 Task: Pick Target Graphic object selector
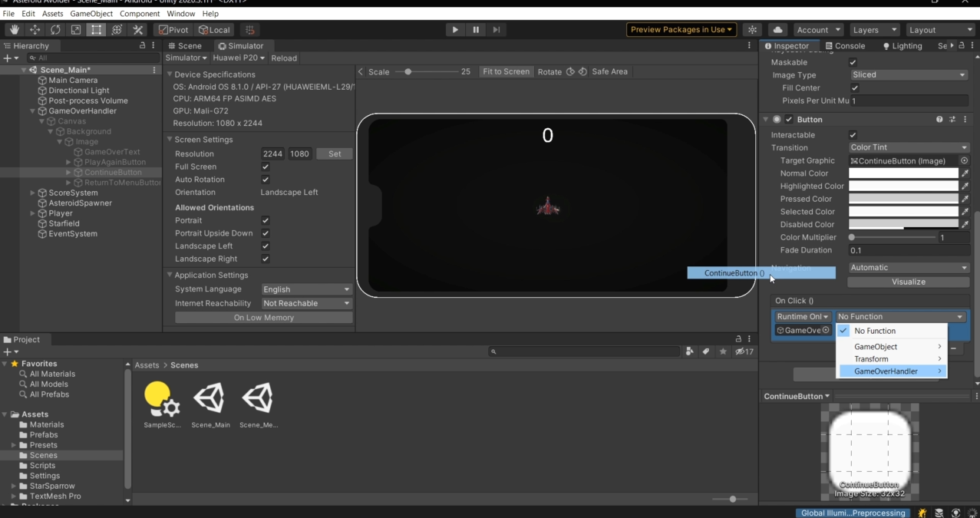click(x=965, y=161)
